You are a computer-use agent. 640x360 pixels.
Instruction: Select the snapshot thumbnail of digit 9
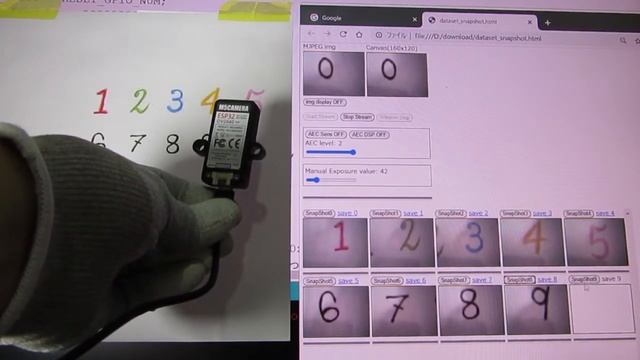pos(538,309)
